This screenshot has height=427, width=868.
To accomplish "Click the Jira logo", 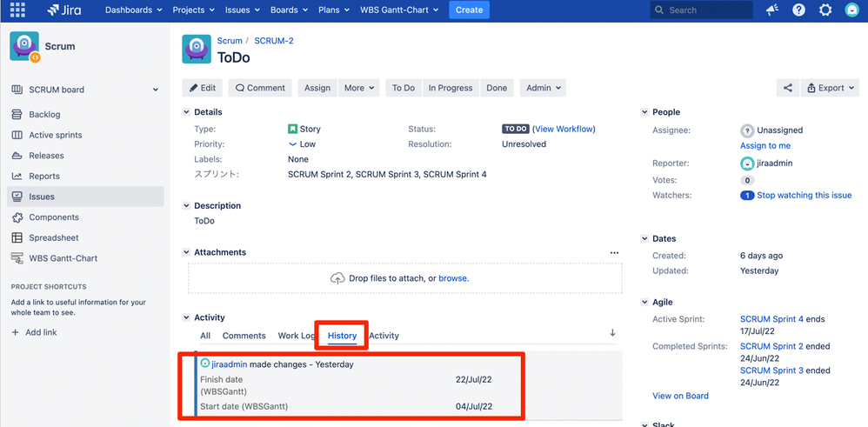I will tap(64, 10).
